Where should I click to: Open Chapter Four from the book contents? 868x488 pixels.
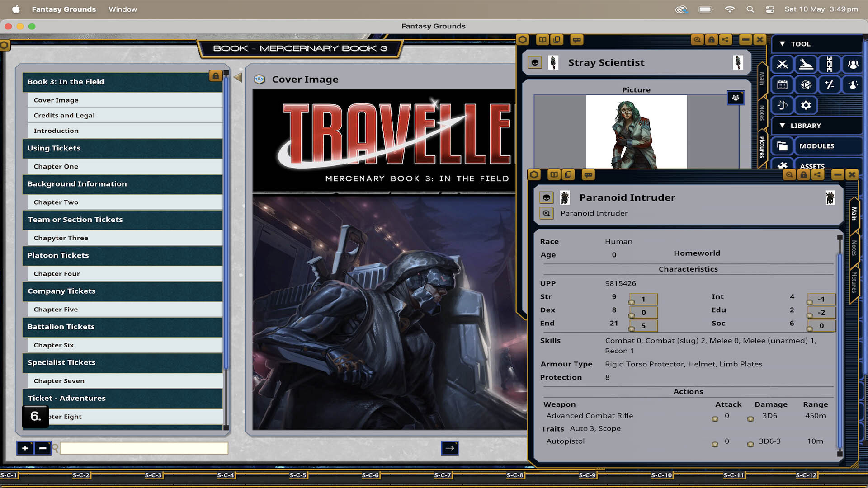click(x=57, y=273)
